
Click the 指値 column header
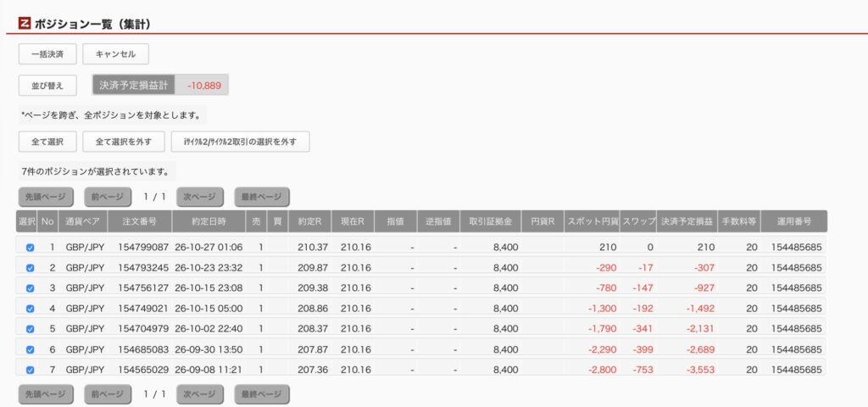395,221
